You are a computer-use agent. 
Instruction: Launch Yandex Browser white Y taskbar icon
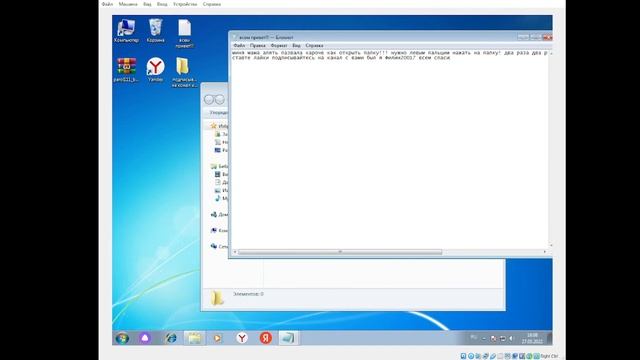pyautogui.click(x=242, y=338)
